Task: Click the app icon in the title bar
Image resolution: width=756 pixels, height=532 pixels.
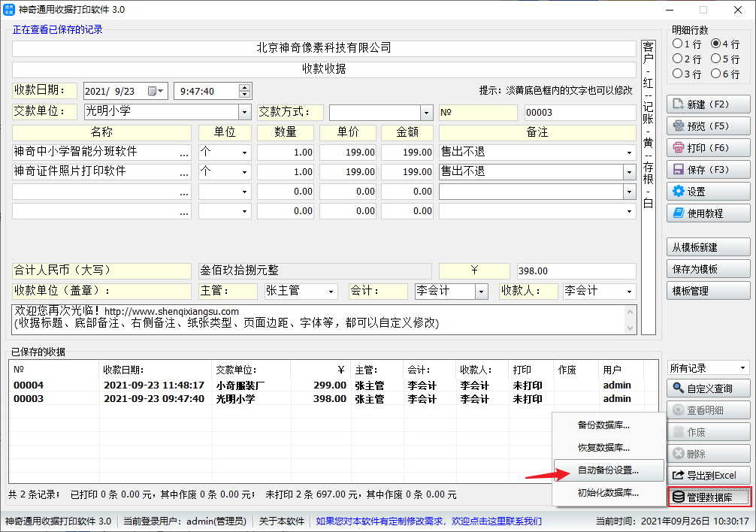Action: coord(9,9)
